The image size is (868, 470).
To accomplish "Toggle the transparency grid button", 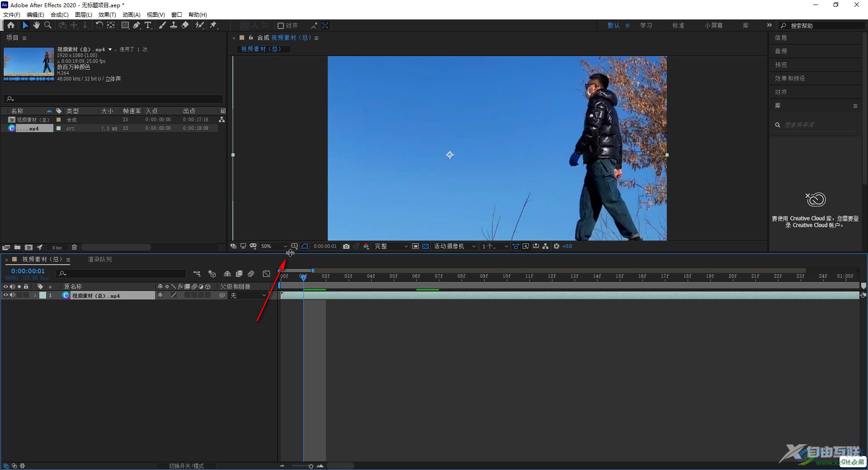I will (x=425, y=246).
